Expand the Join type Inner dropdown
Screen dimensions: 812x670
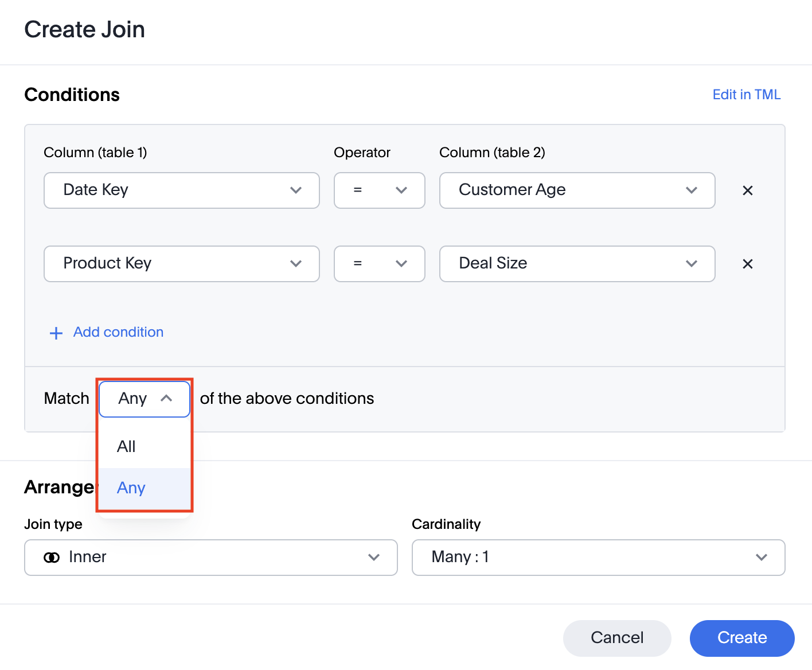(x=210, y=558)
